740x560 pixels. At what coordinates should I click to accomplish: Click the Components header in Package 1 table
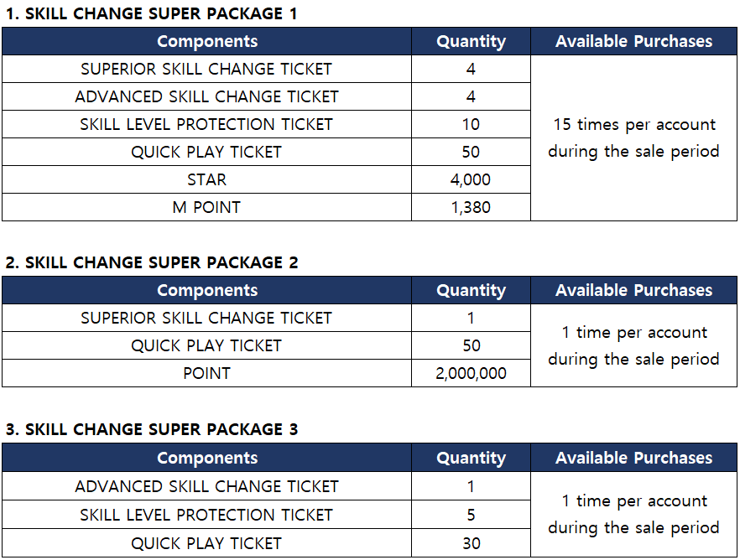tap(206, 41)
